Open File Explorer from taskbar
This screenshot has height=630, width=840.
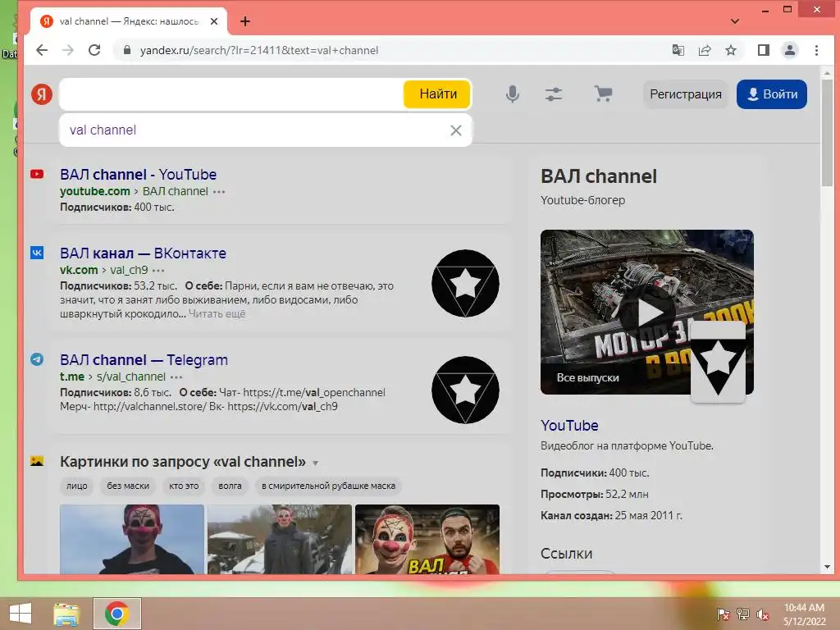coord(66,614)
